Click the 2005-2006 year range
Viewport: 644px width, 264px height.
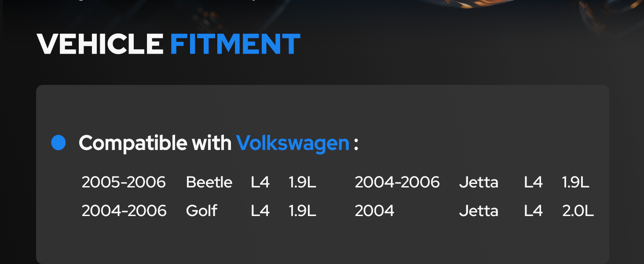(124, 182)
